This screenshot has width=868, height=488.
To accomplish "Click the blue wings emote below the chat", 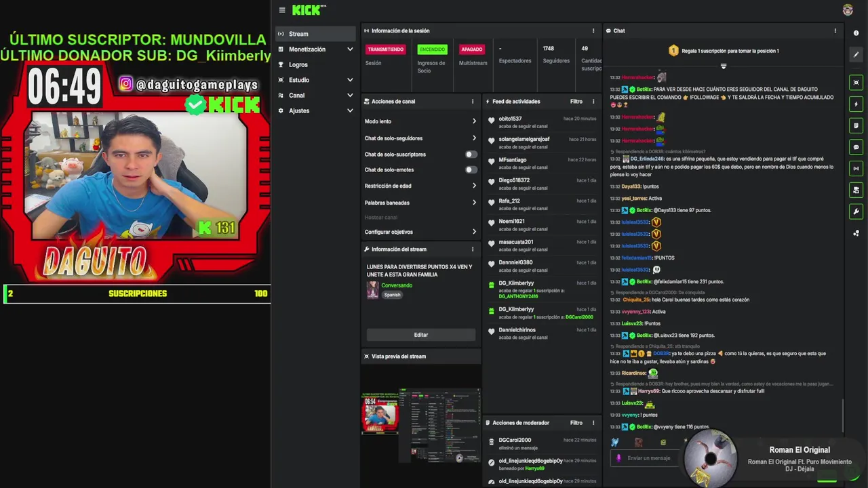I will pos(615,442).
